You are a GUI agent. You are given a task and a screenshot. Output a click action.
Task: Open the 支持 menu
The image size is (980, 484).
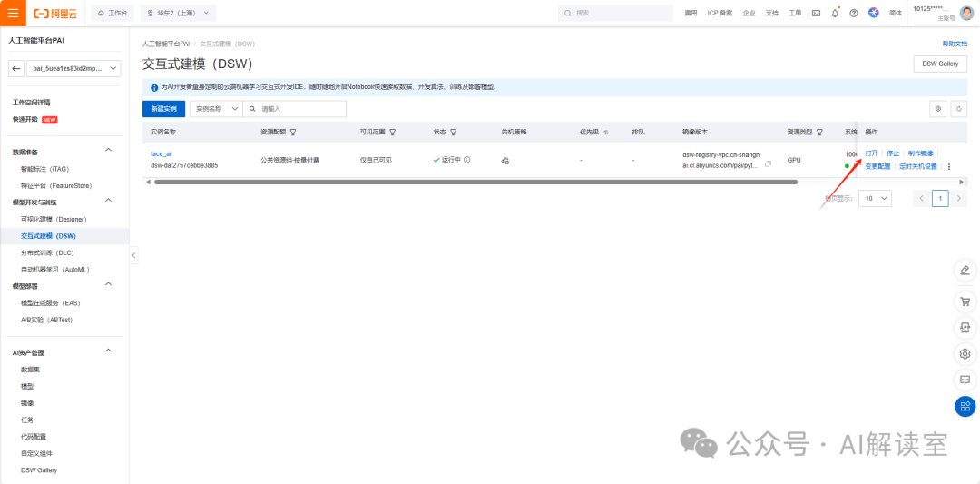coord(772,13)
